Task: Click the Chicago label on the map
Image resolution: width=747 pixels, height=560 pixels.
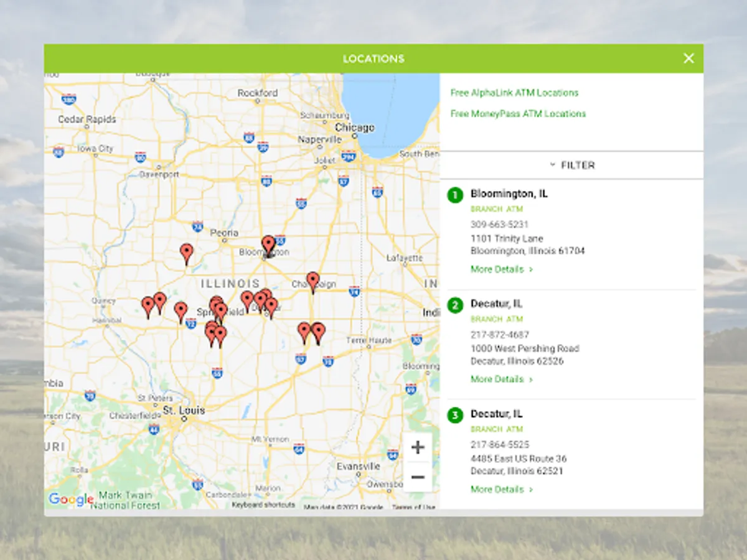Action: point(355,128)
